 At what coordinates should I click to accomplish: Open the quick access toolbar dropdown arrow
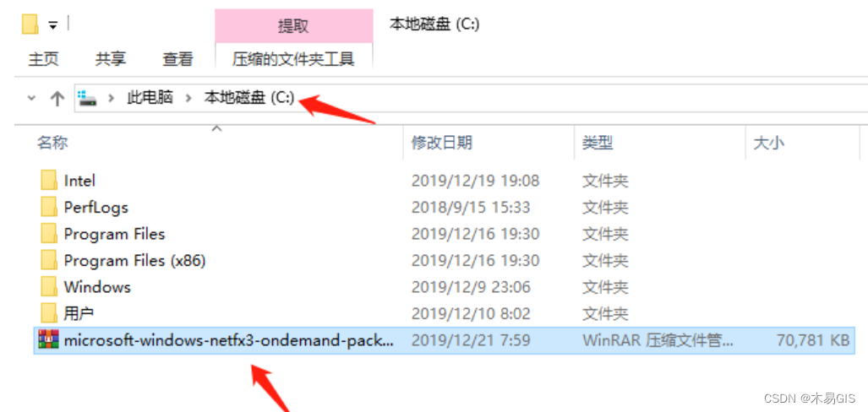tap(52, 25)
